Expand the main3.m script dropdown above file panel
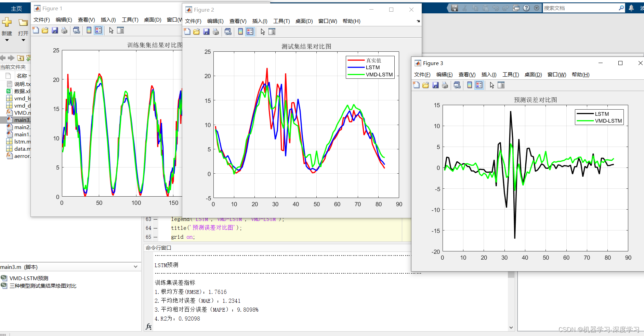This screenshot has height=336, width=644. point(135,266)
